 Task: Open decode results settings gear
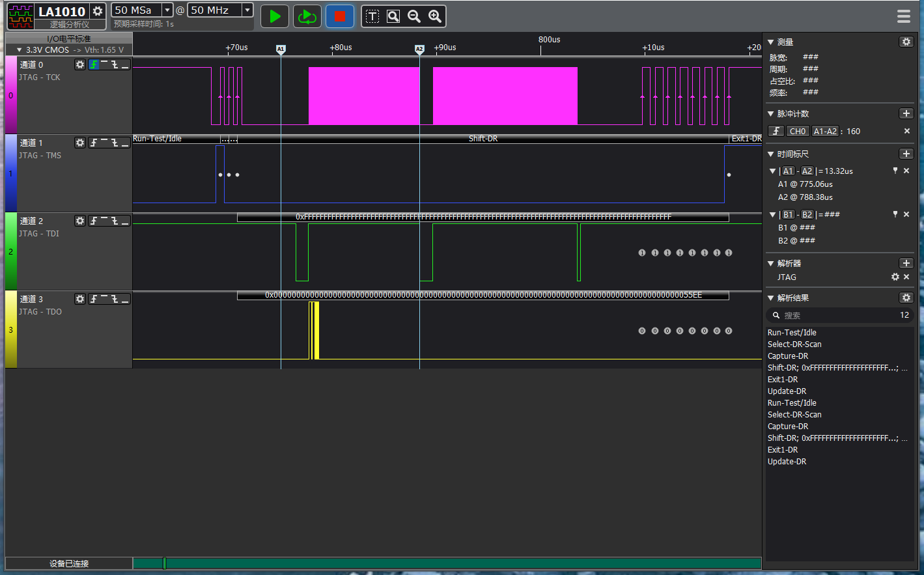(906, 298)
